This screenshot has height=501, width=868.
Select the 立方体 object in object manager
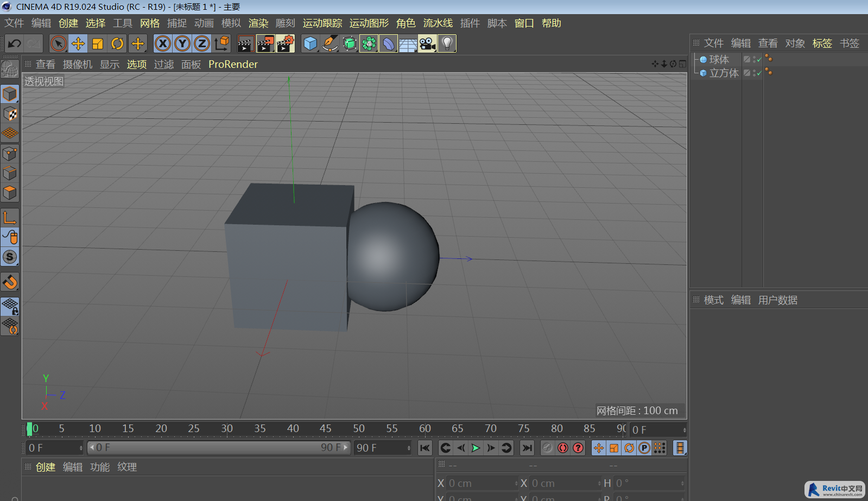pos(724,73)
